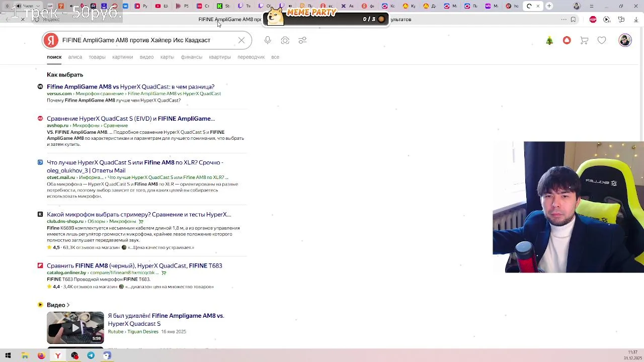Switch to the 'финансы' tab
Viewport: 644px width, 362px height.
[192, 57]
